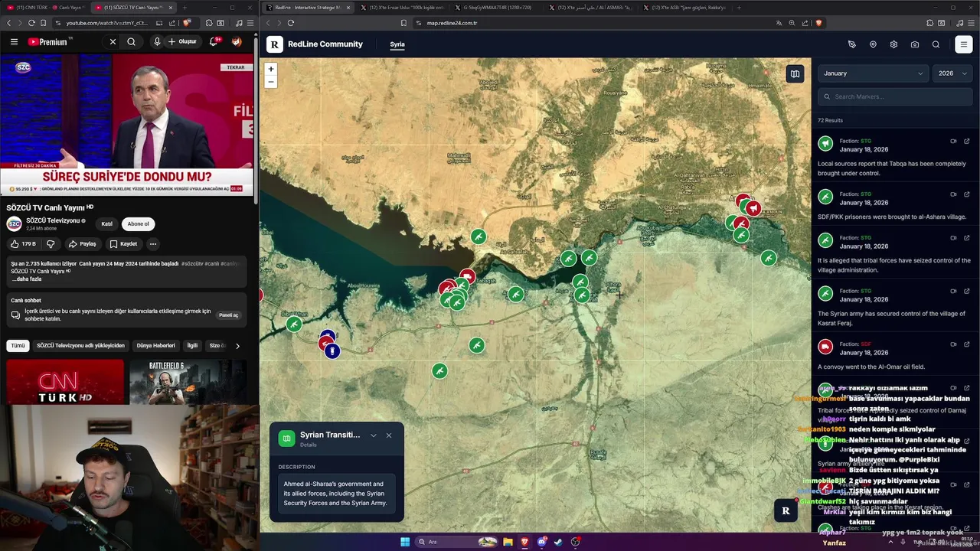
Task: Open video for al-Ashara prisoners entry
Action: [953, 194]
